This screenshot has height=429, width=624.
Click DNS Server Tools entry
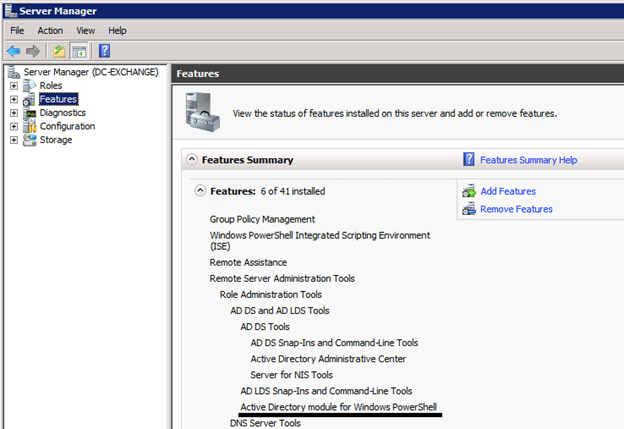pos(265,423)
